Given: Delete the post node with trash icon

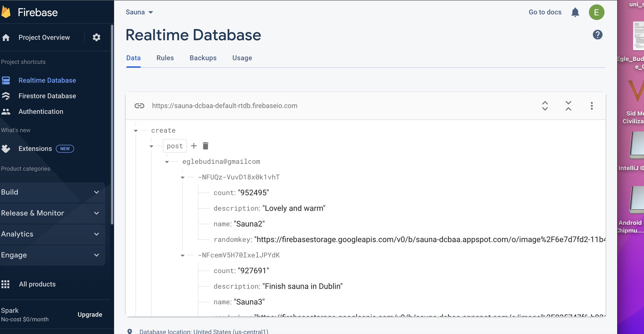Looking at the screenshot, I should pos(205,146).
